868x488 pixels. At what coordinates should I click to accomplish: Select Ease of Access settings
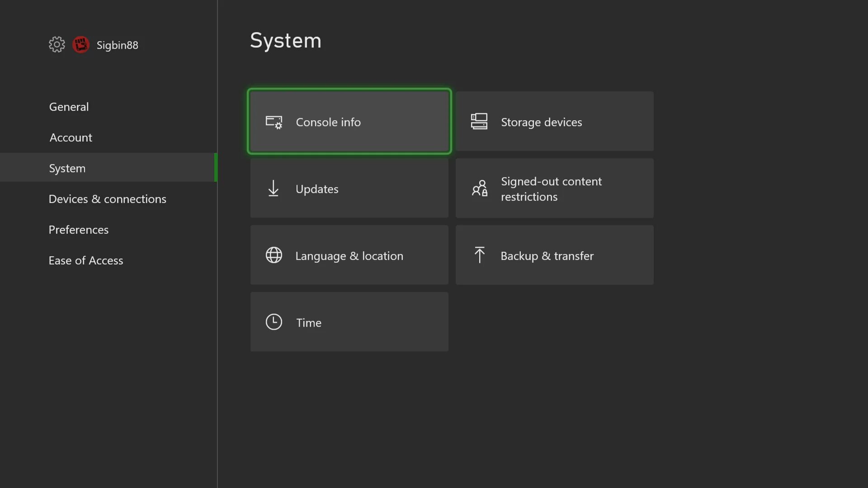pos(85,259)
